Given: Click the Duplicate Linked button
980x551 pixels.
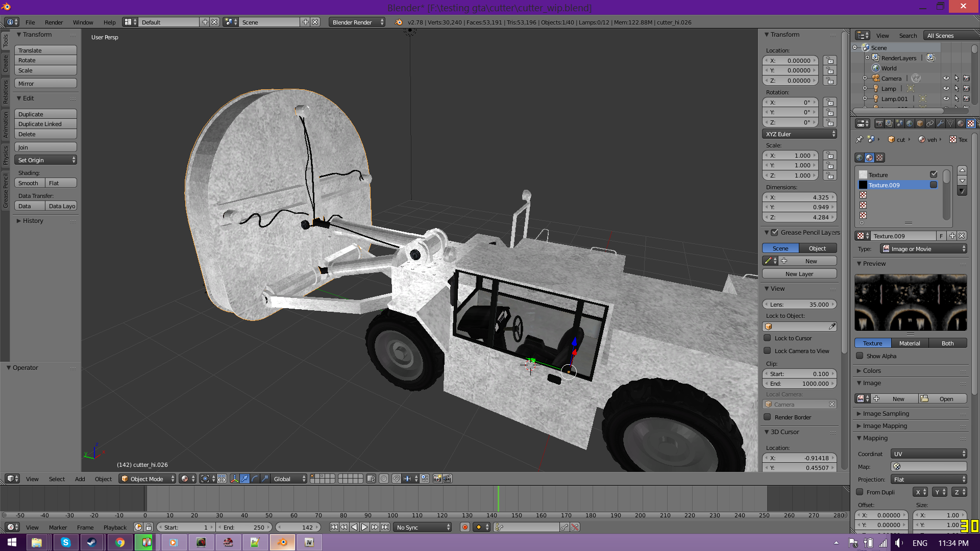Looking at the screenshot, I should tap(46, 124).
